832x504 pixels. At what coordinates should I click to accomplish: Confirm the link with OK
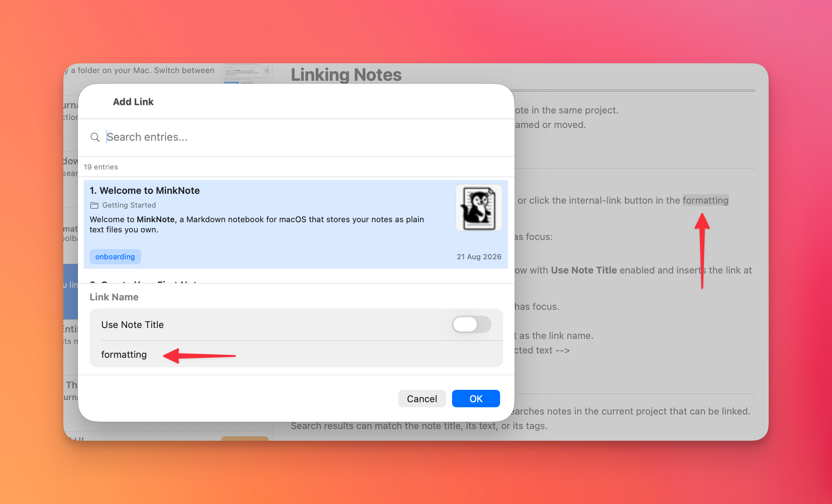point(476,399)
